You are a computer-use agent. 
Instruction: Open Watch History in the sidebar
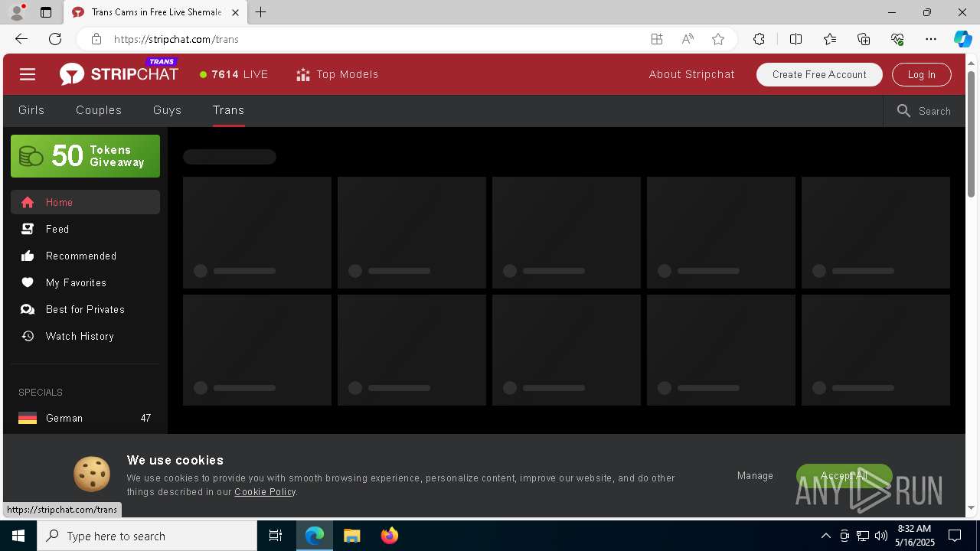pyautogui.click(x=85, y=336)
